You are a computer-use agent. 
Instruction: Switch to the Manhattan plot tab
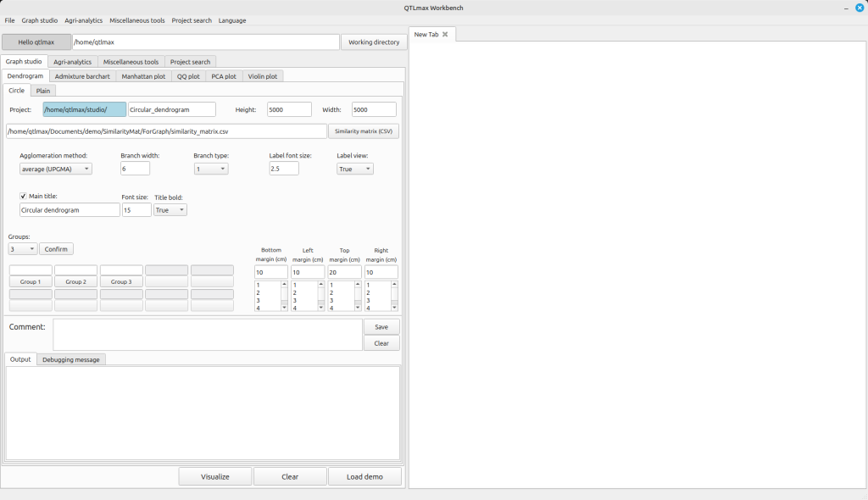click(143, 76)
